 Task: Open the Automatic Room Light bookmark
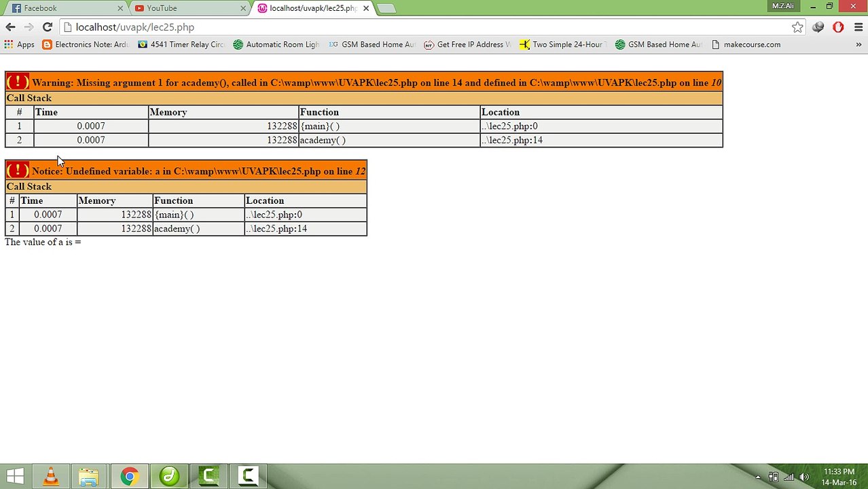point(276,45)
